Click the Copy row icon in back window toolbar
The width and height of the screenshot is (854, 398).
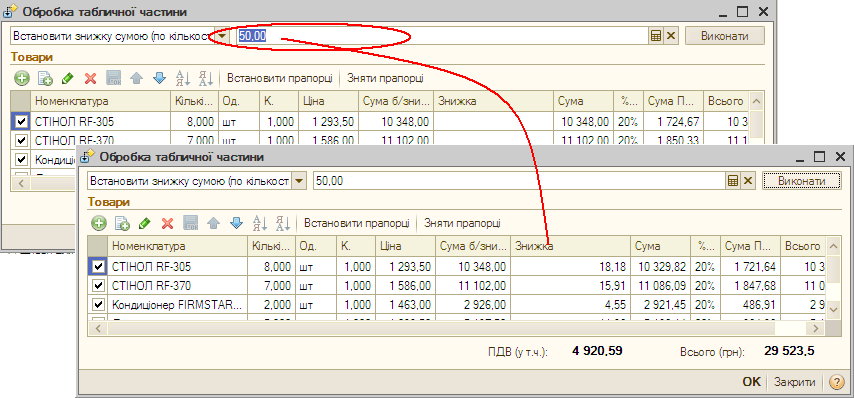(45, 78)
